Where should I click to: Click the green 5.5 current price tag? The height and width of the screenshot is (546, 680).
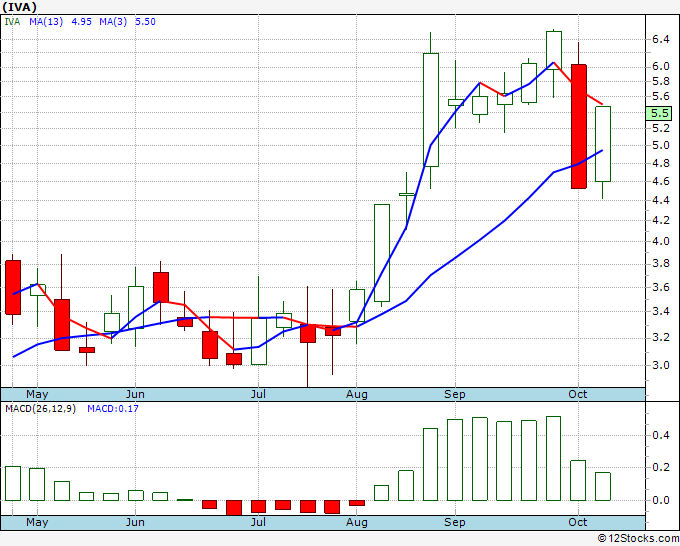(x=659, y=113)
